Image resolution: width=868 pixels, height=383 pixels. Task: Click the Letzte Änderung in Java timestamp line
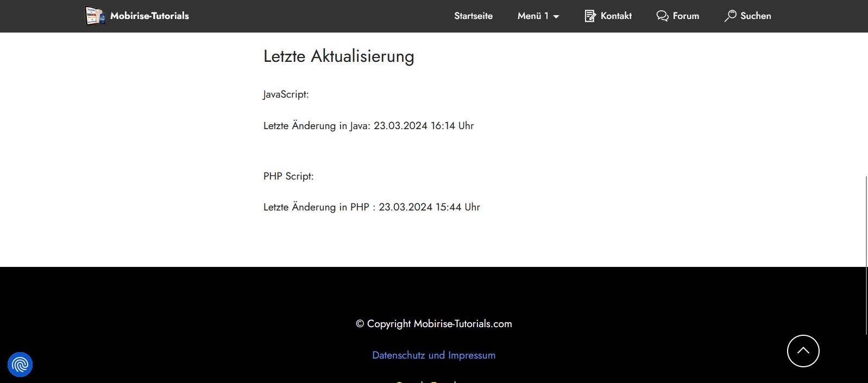click(368, 126)
